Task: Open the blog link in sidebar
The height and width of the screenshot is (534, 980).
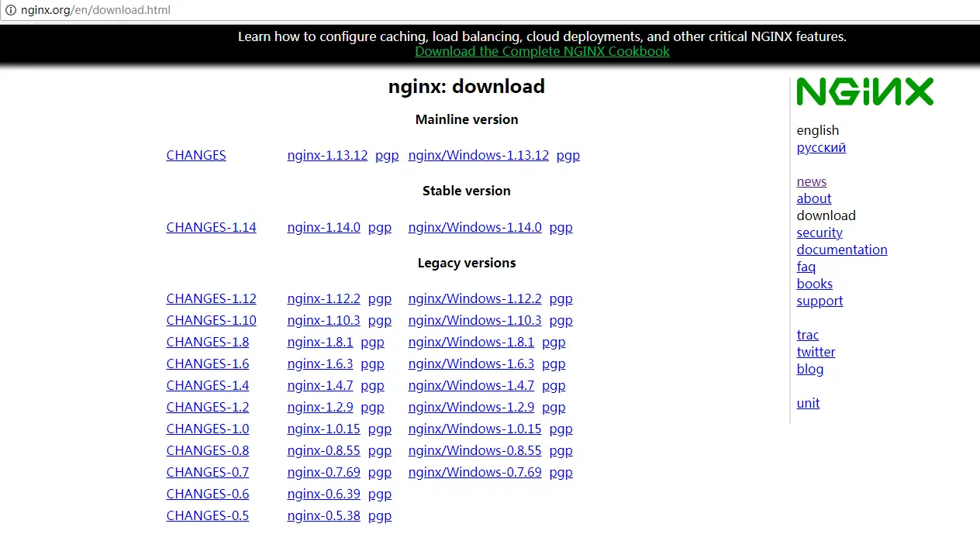Action: click(810, 369)
